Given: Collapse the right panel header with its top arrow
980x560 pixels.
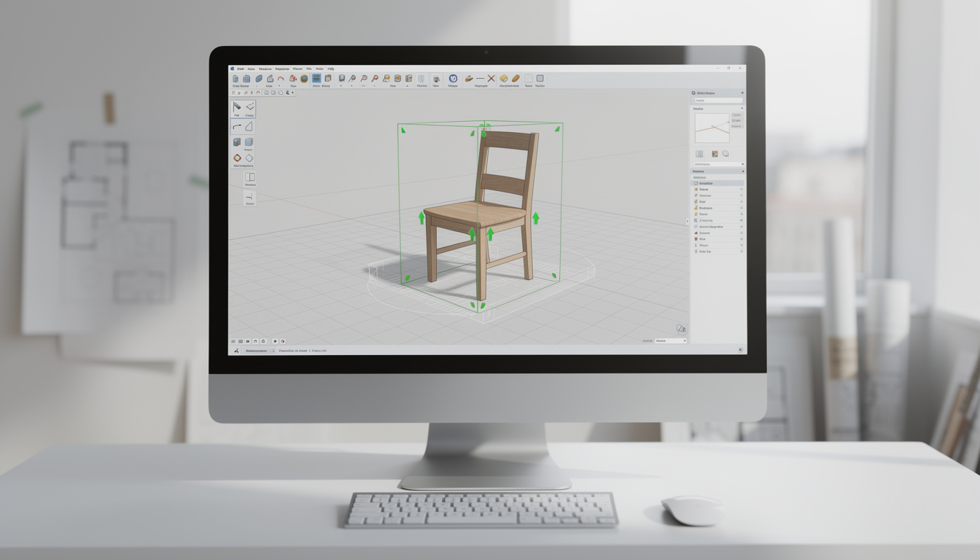Looking at the screenshot, I should click(743, 93).
